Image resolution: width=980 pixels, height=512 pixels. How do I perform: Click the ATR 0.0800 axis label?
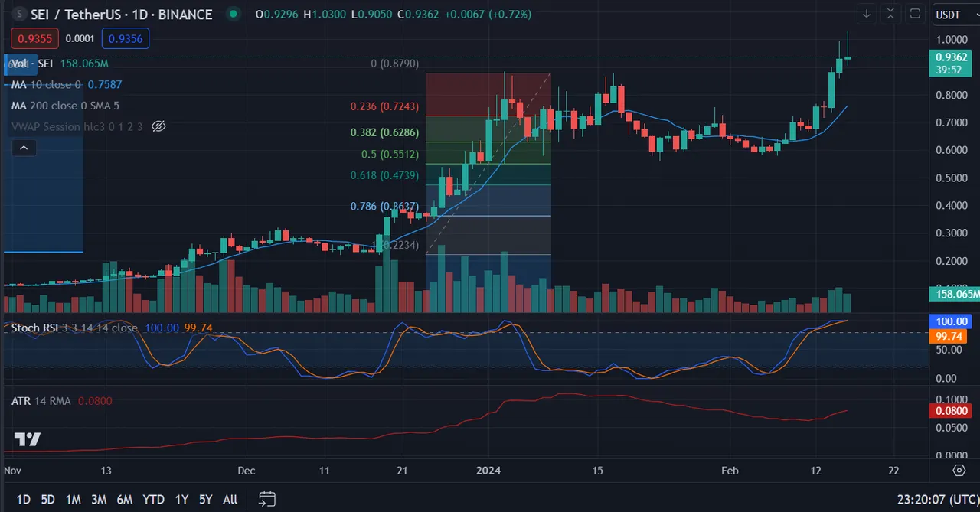[x=950, y=411]
